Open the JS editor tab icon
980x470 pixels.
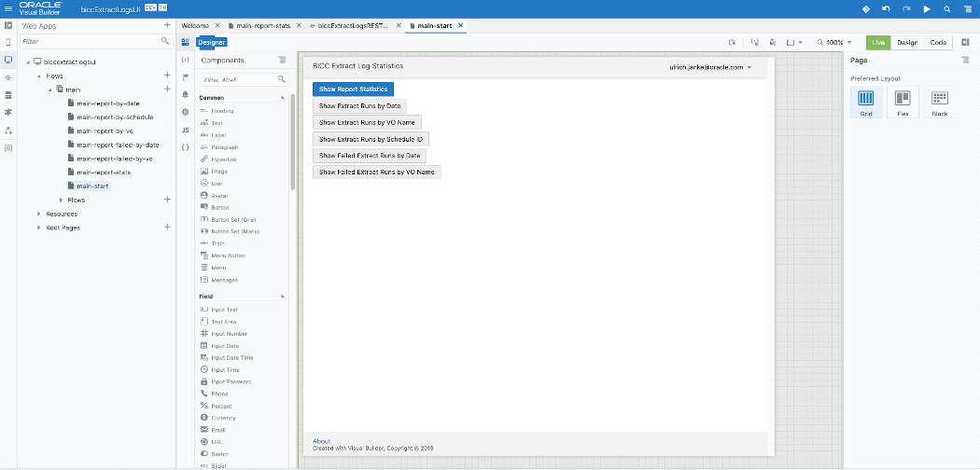[185, 130]
